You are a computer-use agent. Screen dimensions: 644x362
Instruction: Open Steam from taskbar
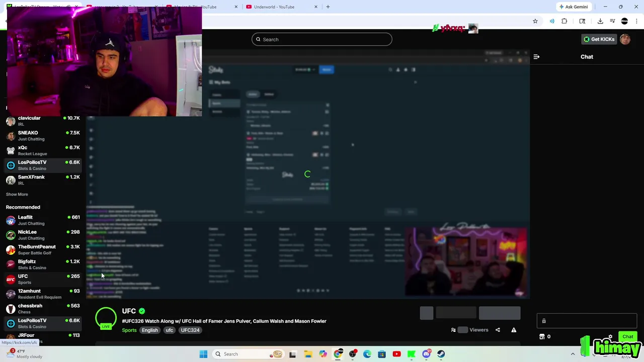pos(441,354)
